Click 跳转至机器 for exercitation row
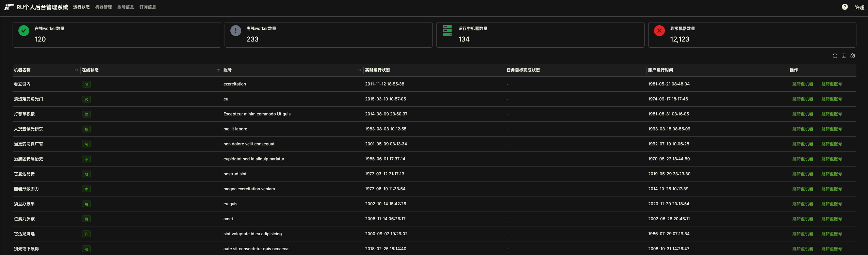 pyautogui.click(x=802, y=84)
